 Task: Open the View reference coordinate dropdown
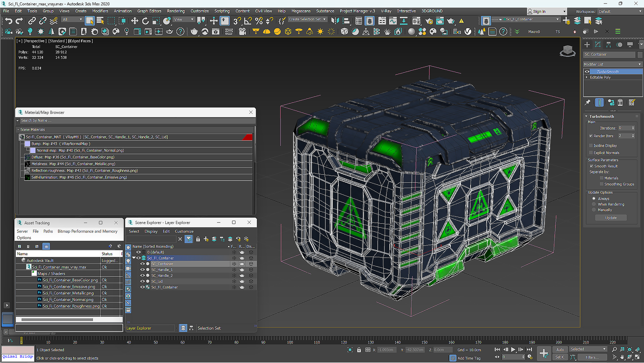pyautogui.click(x=184, y=19)
